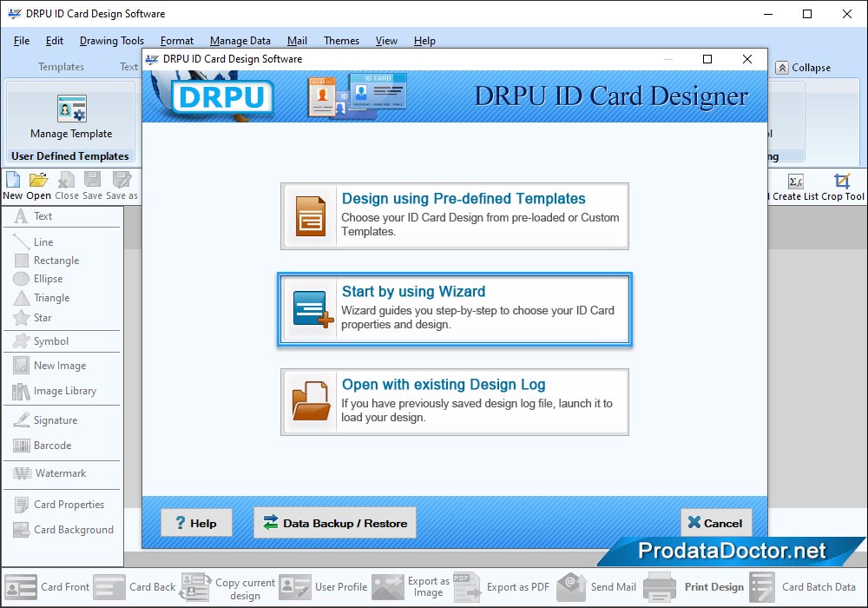
Task: Click Export as PDF
Action: point(502,587)
